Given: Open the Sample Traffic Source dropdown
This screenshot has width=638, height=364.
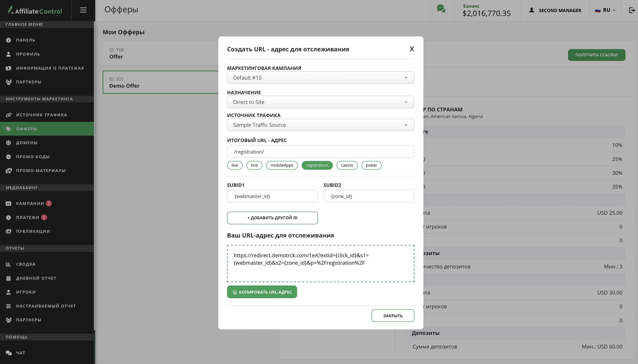Looking at the screenshot, I should point(320,125).
